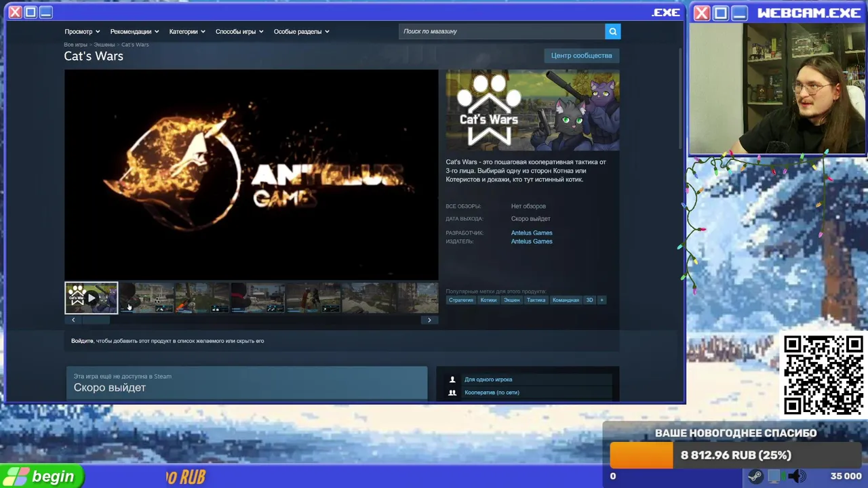Open the Способы игры dropdown
The height and width of the screenshot is (488, 868).
coord(239,31)
